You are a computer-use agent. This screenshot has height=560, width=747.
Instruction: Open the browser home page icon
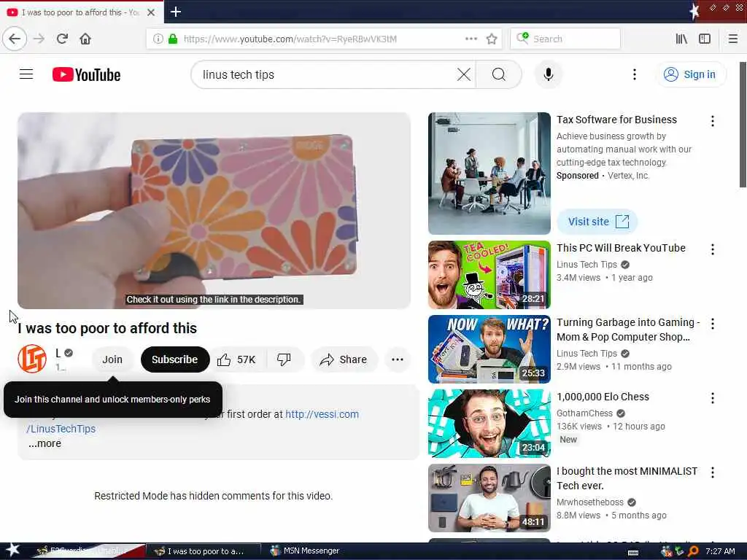[x=85, y=39]
